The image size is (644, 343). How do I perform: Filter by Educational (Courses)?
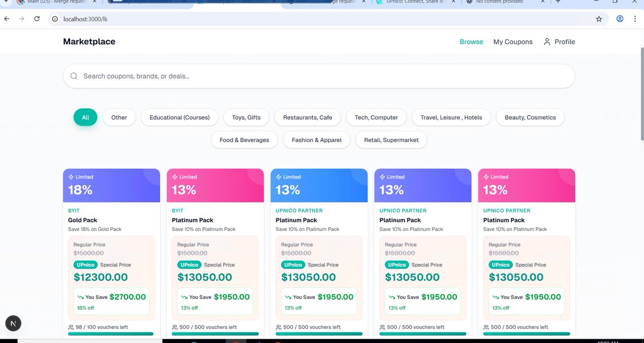(x=180, y=117)
